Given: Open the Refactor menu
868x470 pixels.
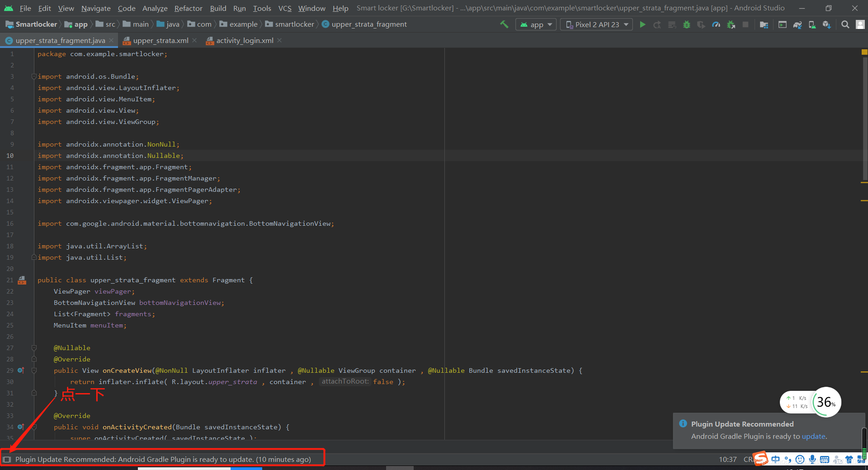Looking at the screenshot, I should pyautogui.click(x=189, y=8).
